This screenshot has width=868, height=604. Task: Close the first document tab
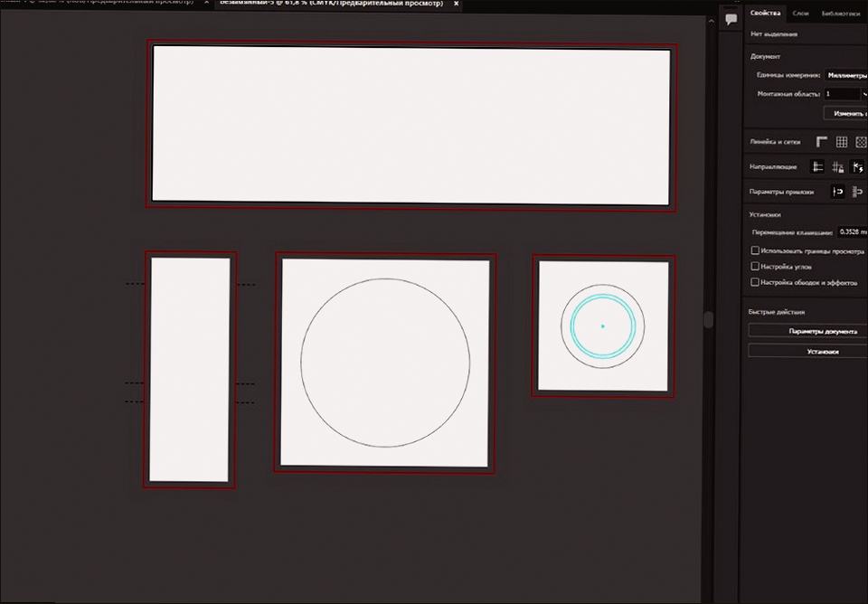point(206,3)
